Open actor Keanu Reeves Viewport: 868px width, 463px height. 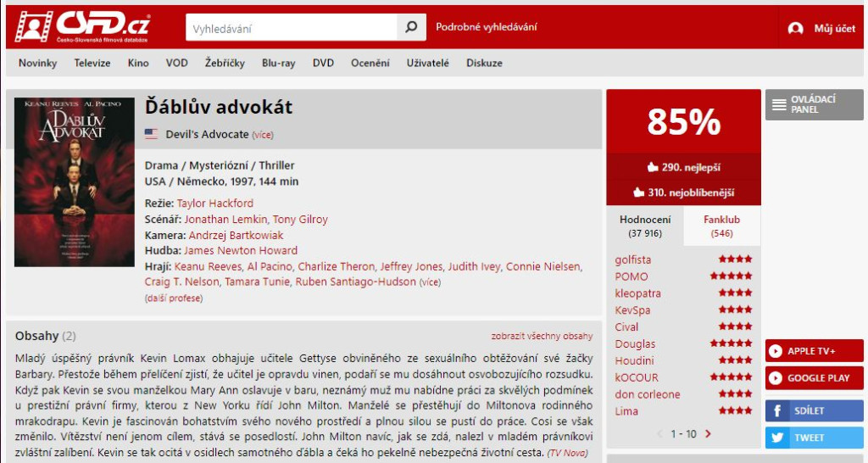pyautogui.click(x=209, y=266)
